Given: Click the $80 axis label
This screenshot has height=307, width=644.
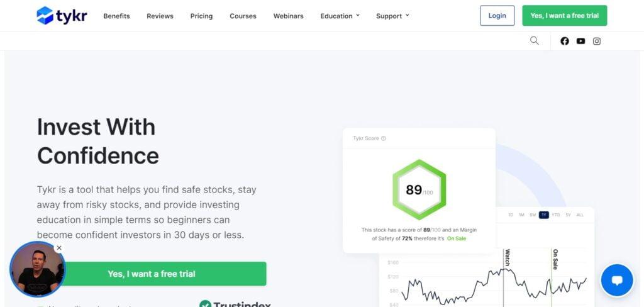Looking at the screenshot, I should coord(394,291).
